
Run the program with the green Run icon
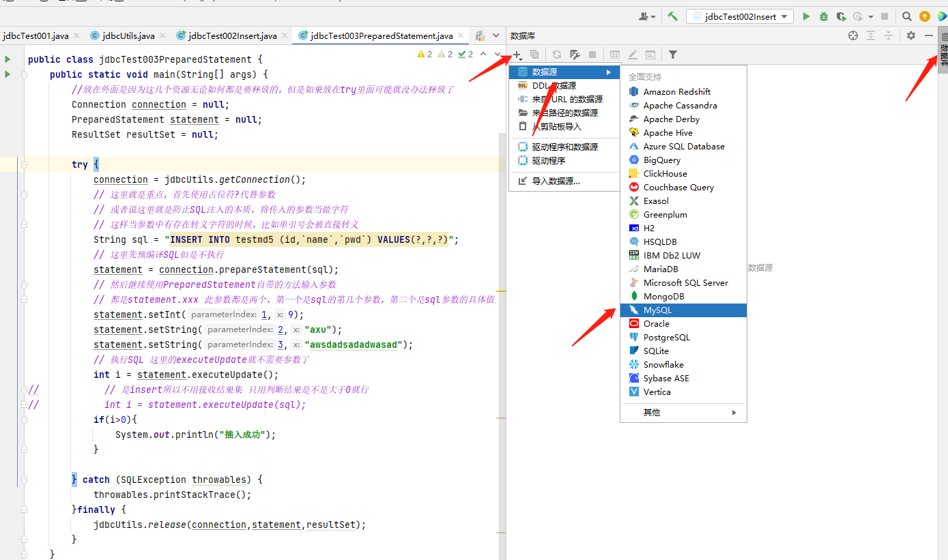tap(807, 16)
